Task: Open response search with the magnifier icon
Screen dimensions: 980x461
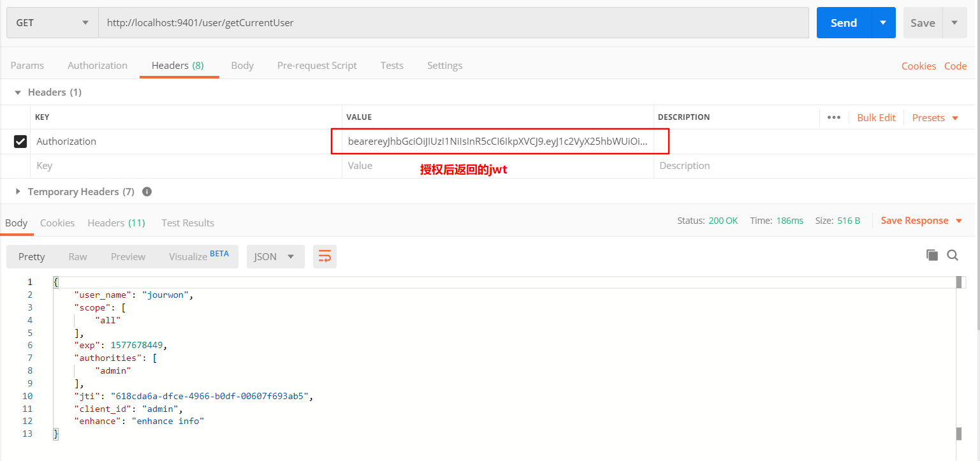Action: (953, 255)
